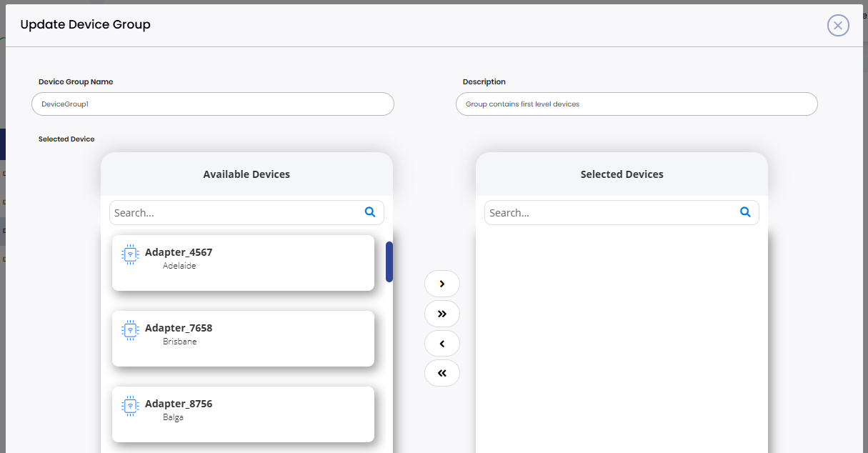Edit the Device Group Name field
868x453 pixels.
pyautogui.click(x=212, y=104)
